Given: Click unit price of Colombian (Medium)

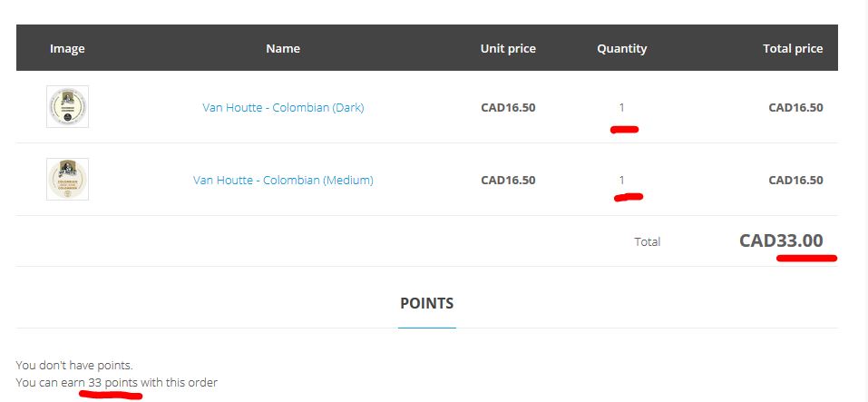Looking at the screenshot, I should point(508,180).
